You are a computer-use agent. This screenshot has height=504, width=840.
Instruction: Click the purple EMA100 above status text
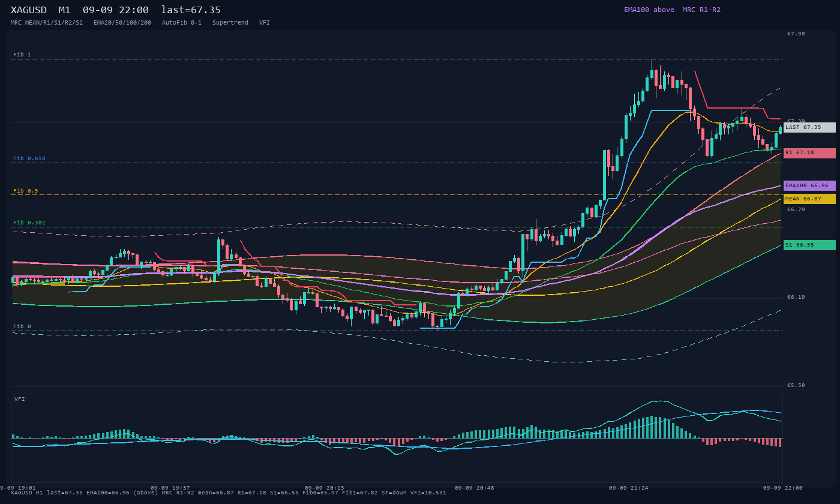(x=649, y=10)
